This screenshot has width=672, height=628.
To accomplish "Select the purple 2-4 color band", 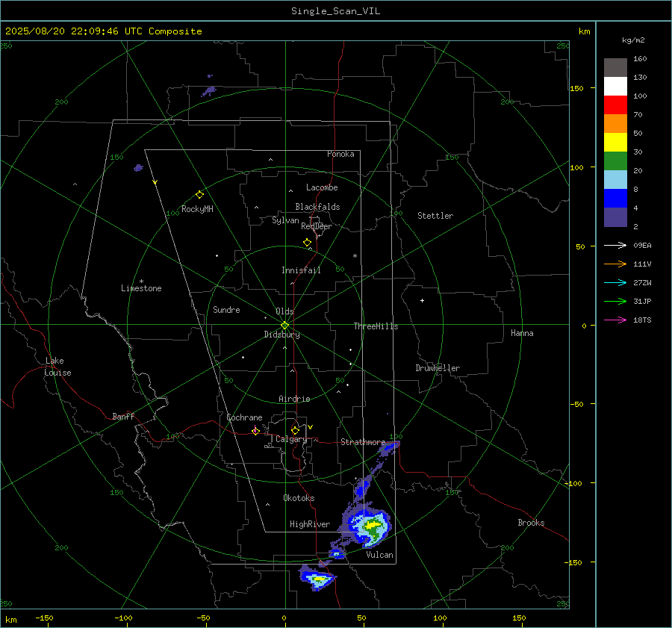I will 615,217.
